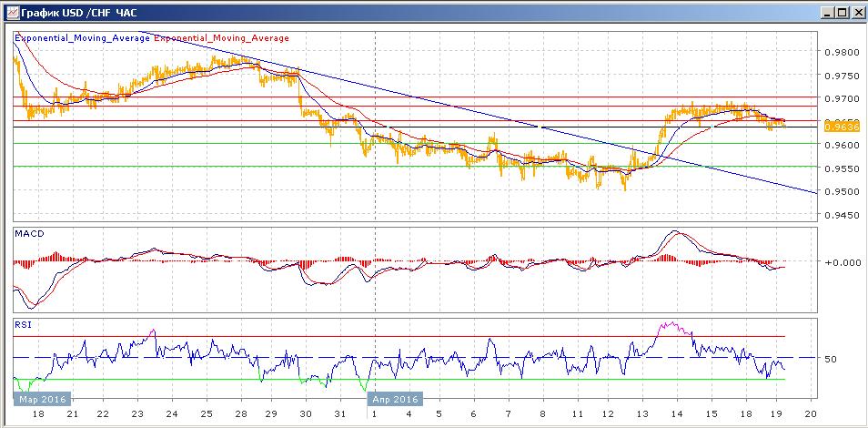Click date label 25 on time axis
This screenshot has height=428, width=868.
coord(206,413)
